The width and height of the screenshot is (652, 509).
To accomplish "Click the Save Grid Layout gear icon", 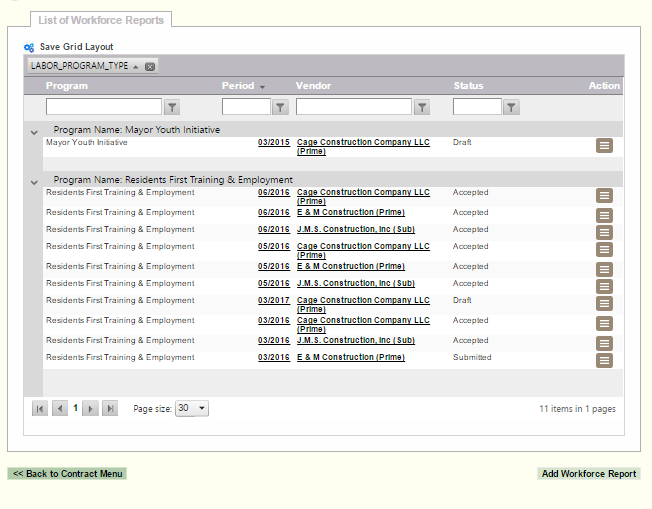I will [29, 47].
